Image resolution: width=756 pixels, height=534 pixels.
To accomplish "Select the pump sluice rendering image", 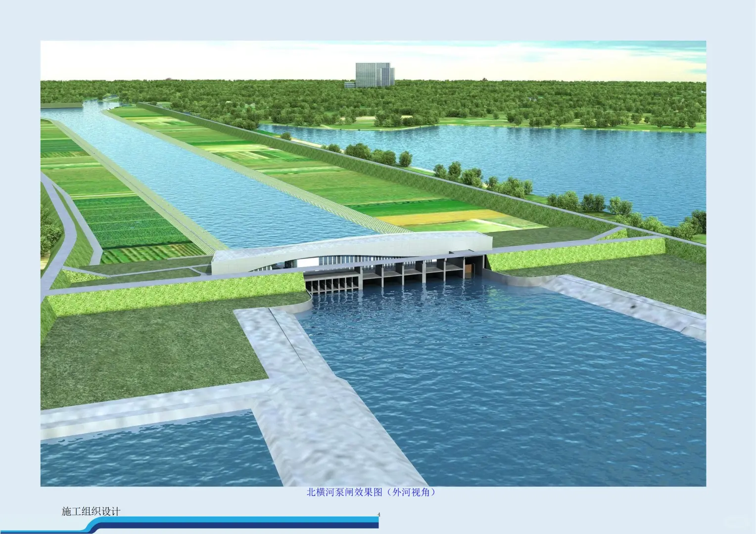I will click(x=373, y=264).
